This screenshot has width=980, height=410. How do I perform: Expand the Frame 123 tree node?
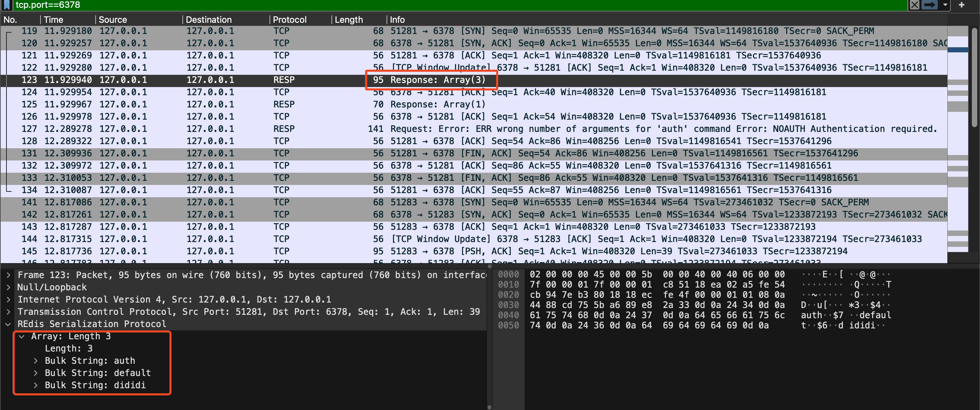pyautogui.click(x=8, y=275)
